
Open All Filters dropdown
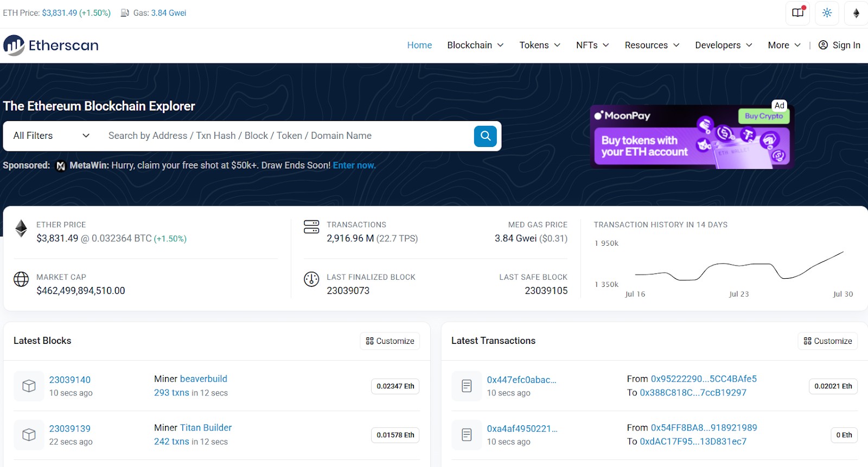pos(51,136)
